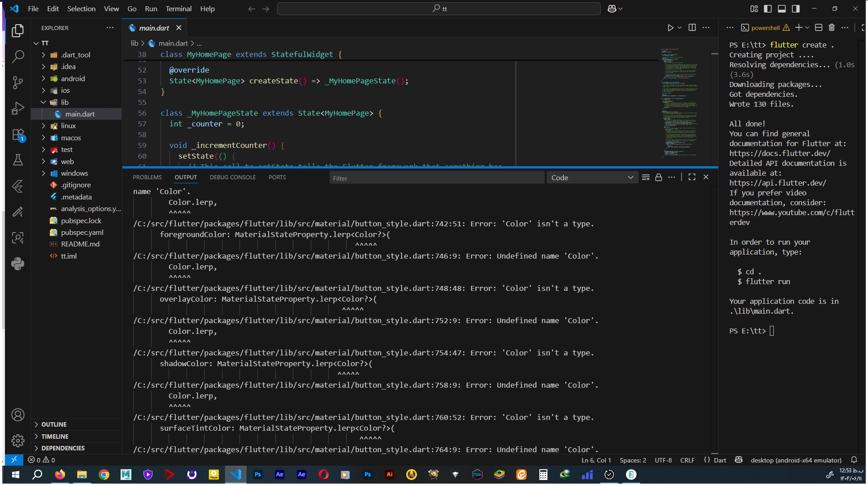Expand the TIMELINE section

pos(55,436)
